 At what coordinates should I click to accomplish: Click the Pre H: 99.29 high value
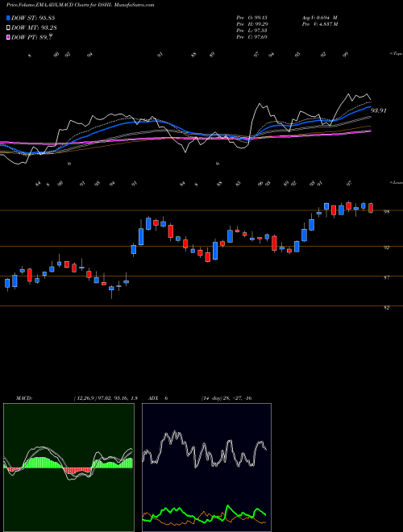point(251,24)
